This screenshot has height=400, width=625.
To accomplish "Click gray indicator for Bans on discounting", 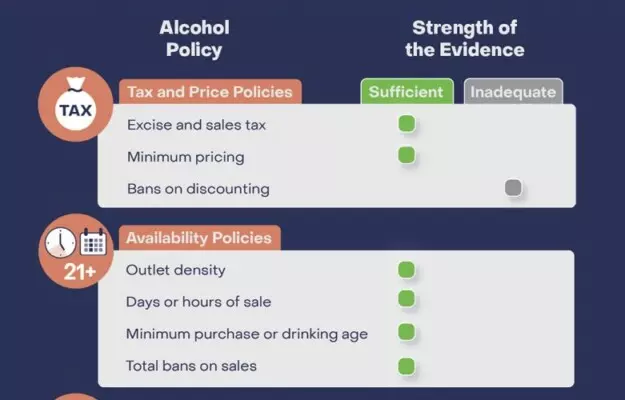I will pos(513,187).
